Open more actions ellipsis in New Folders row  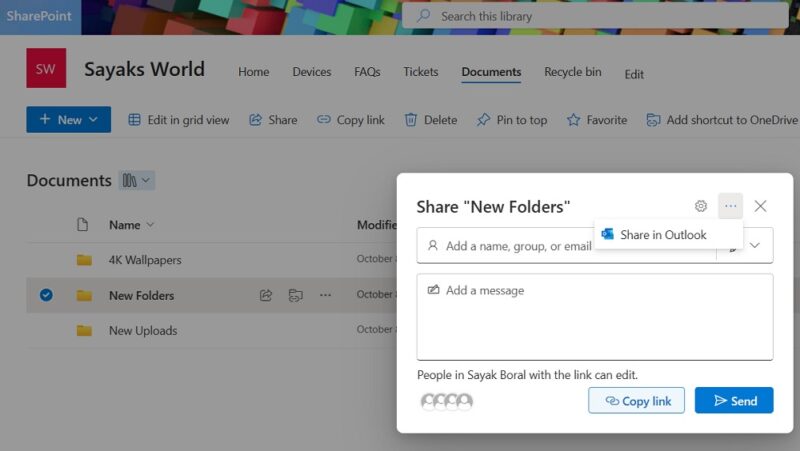(x=325, y=295)
